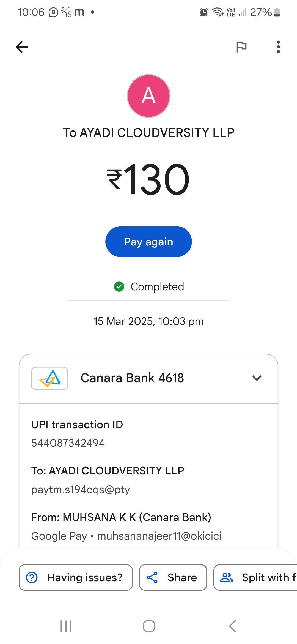Tap the question mark help icon
The image size is (297, 644).
tap(32, 577)
